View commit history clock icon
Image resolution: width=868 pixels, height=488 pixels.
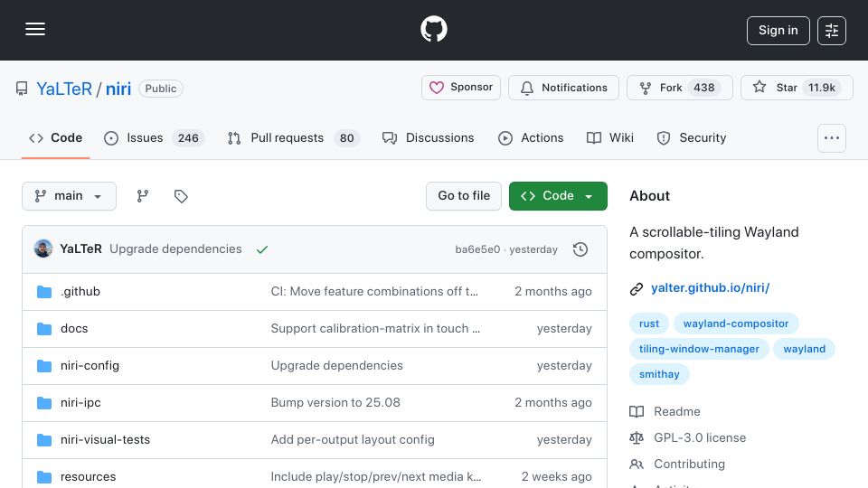point(580,249)
